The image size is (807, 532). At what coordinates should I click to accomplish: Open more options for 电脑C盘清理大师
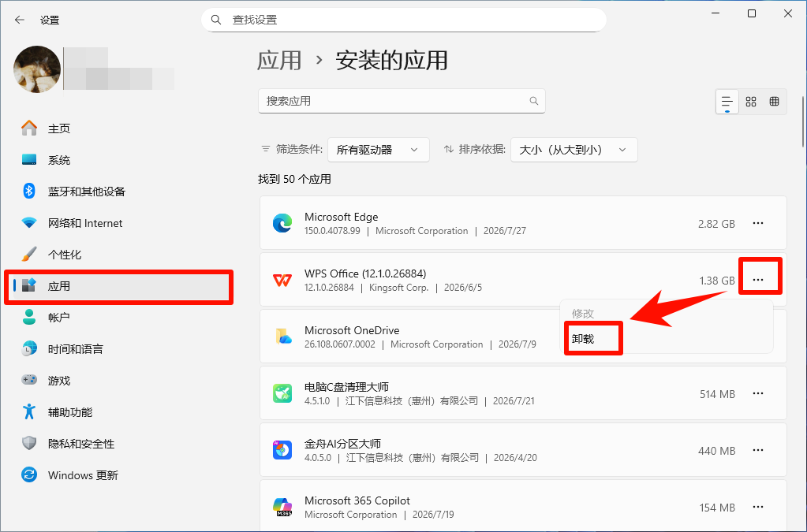(x=757, y=393)
